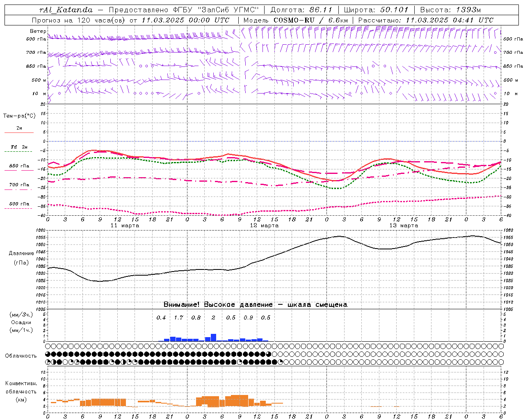Click the 850 гПа temperature legend entry

19,167
